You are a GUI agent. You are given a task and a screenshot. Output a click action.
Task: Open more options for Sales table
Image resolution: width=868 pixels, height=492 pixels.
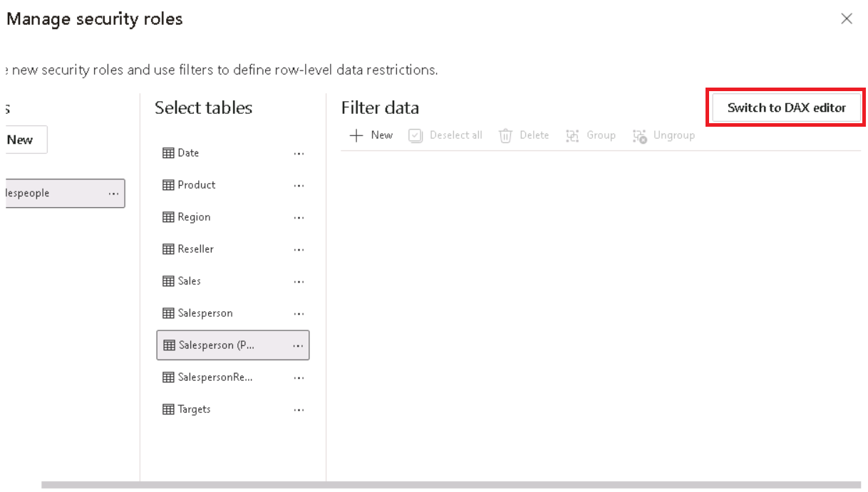(x=299, y=282)
